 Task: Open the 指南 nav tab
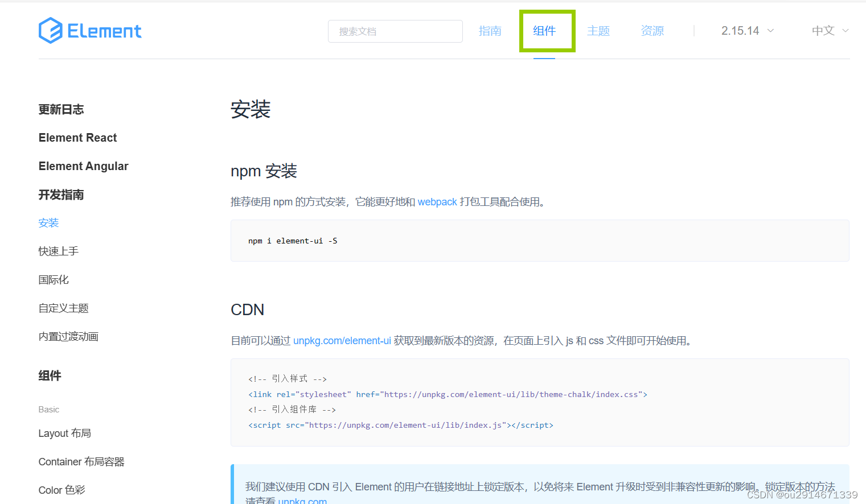click(490, 31)
